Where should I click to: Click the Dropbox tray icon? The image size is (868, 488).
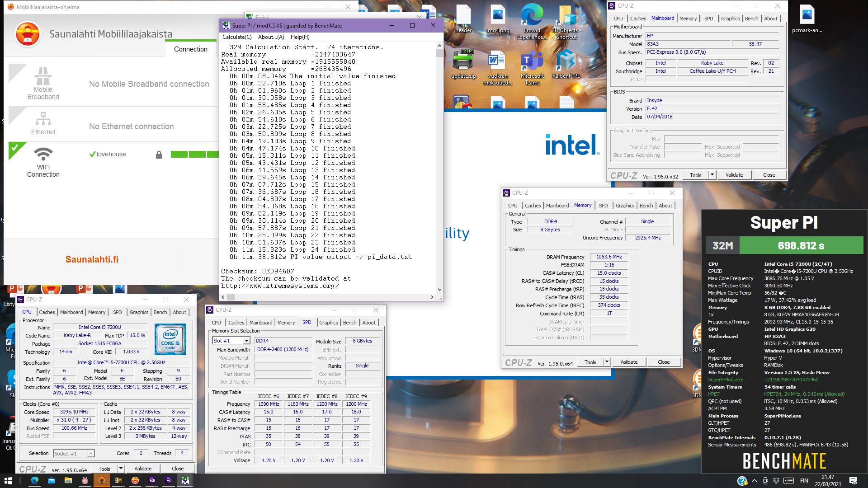(776, 481)
